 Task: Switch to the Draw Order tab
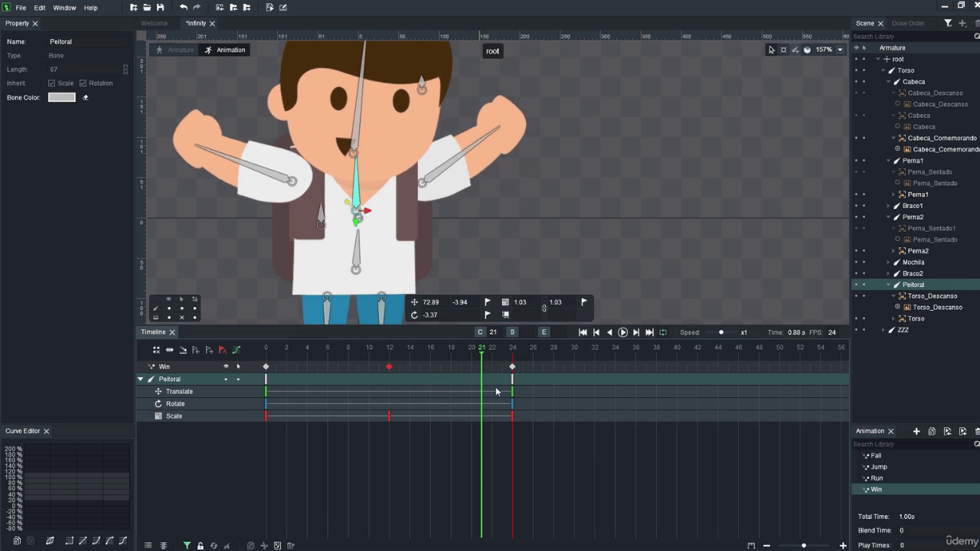(x=908, y=23)
